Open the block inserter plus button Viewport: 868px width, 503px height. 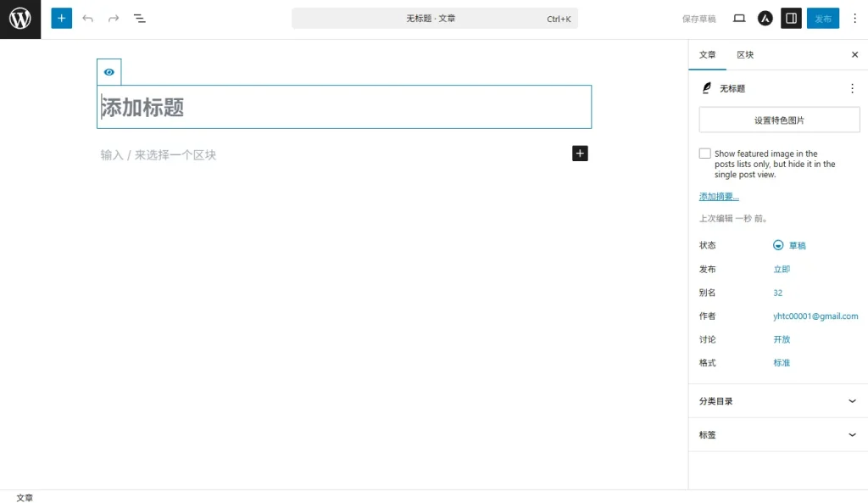pyautogui.click(x=61, y=18)
